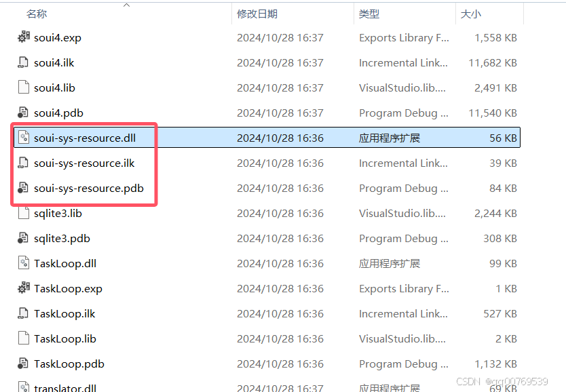The width and height of the screenshot is (566, 392).
Task: Select the TaskLoop.pdb file
Action: coord(67,364)
